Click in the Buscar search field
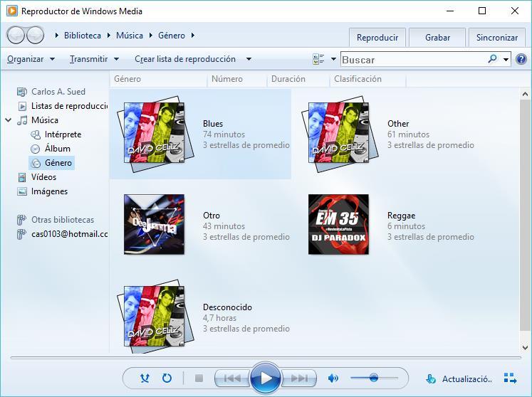Viewport: 532px width, 397px height. 413,60
